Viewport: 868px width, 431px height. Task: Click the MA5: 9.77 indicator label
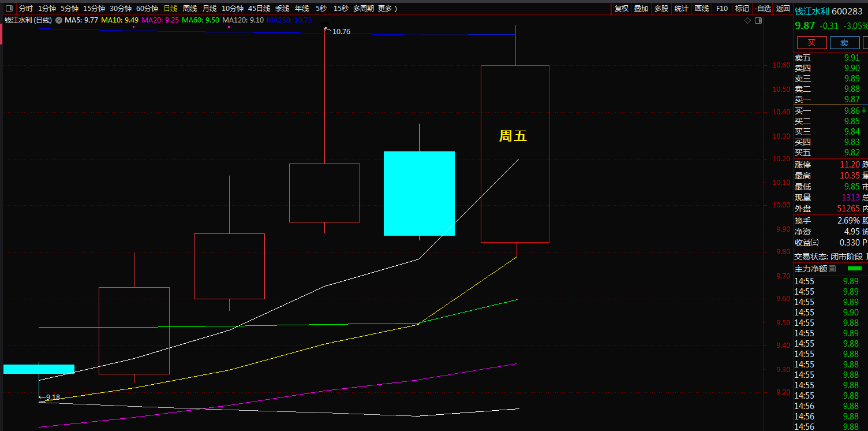81,20
